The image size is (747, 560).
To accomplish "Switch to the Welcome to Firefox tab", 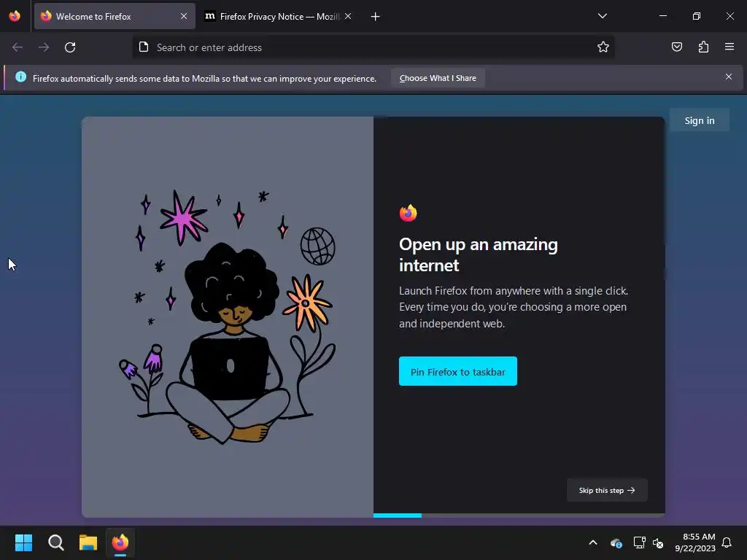I will (115, 16).
